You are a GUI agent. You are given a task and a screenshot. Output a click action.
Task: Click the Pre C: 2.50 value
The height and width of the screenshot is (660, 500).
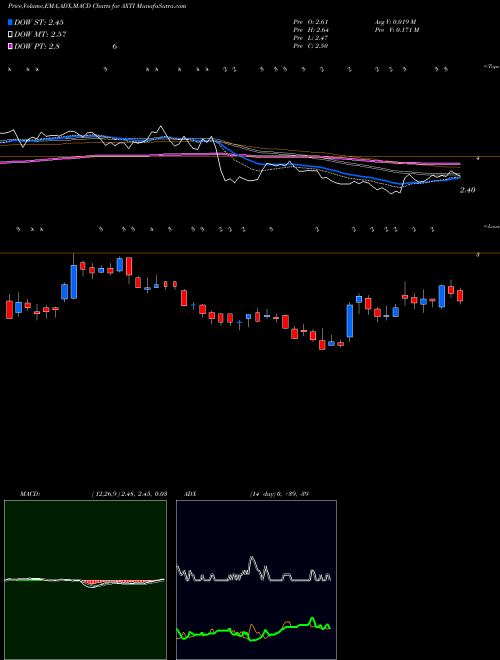click(311, 46)
